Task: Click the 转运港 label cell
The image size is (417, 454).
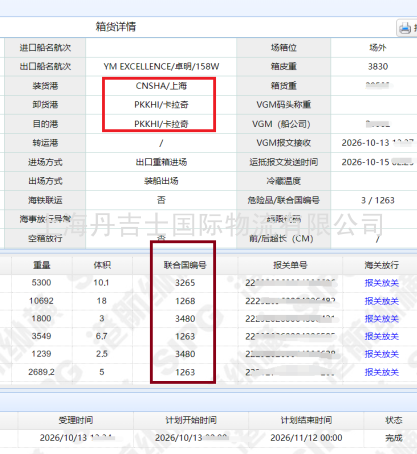Action: 45,143
